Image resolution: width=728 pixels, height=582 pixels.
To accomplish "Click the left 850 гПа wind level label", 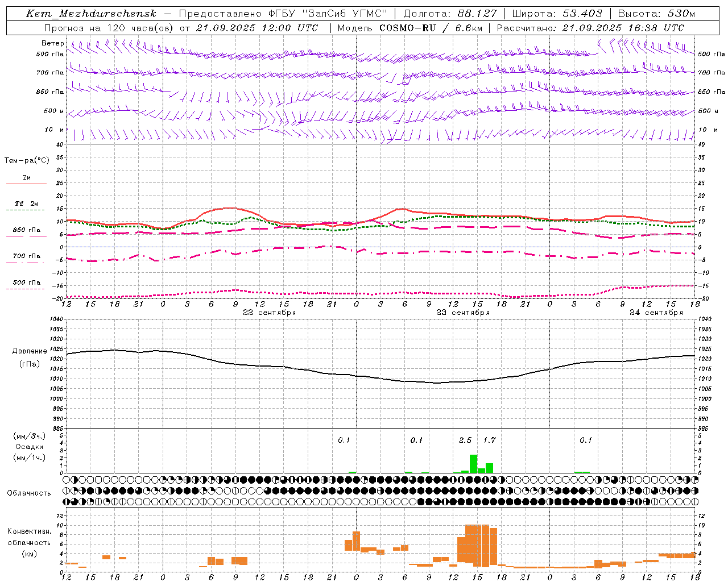I will pos(50,92).
